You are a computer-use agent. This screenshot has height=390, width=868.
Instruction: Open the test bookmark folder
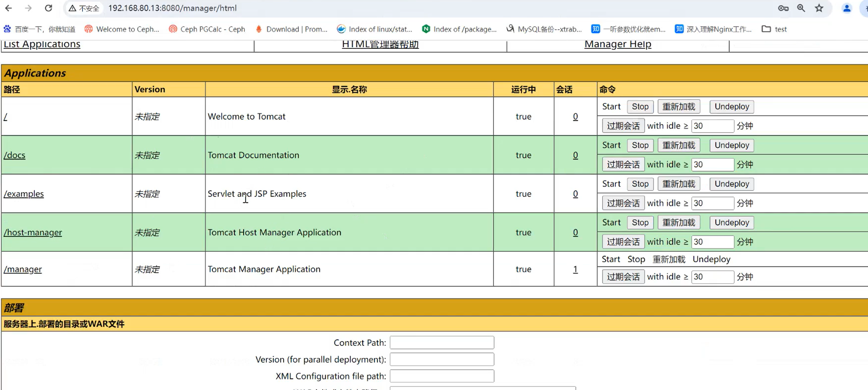(774, 29)
